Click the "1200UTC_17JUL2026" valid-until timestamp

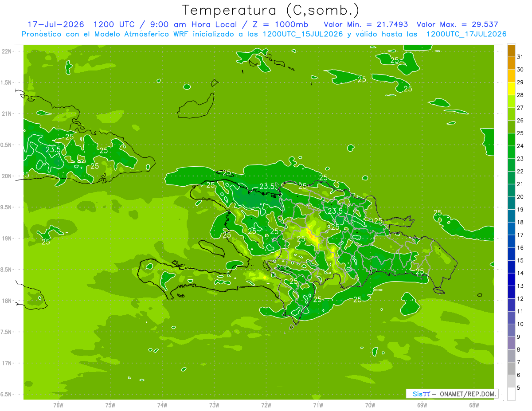point(466,34)
